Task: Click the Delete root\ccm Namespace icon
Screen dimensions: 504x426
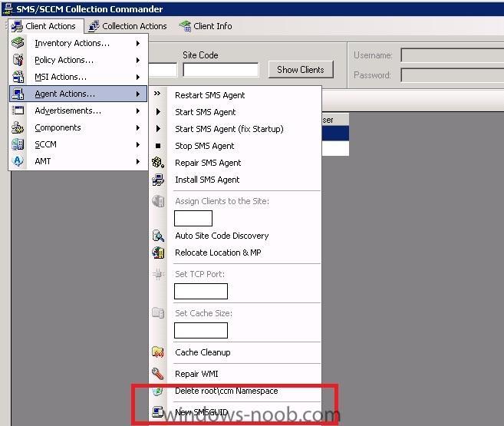Action: [158, 391]
